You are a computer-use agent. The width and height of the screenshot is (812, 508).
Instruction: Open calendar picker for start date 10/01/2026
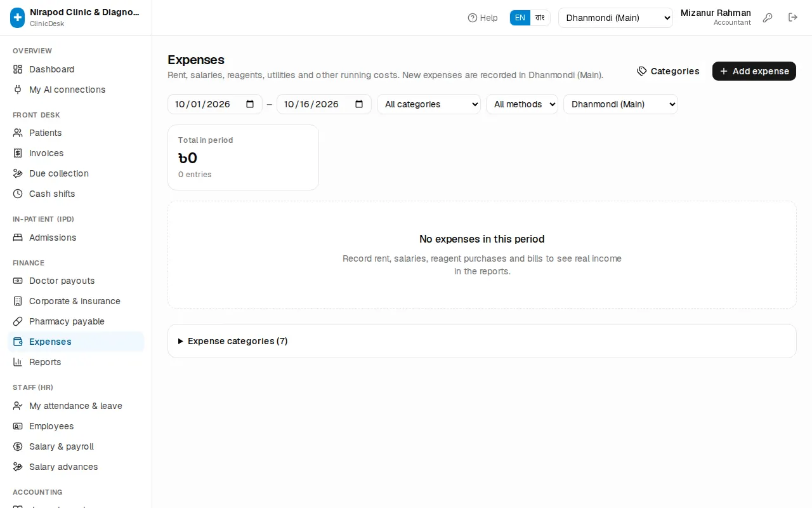tap(250, 104)
